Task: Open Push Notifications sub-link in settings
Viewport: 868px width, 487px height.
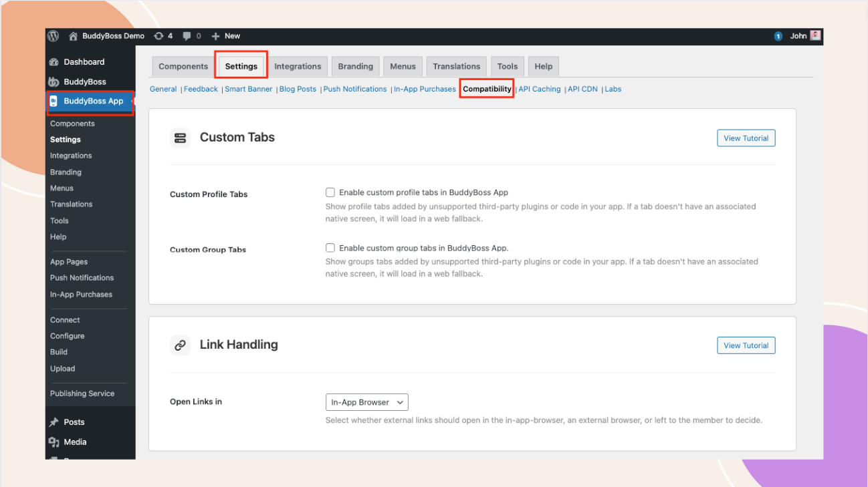Action: coord(355,89)
